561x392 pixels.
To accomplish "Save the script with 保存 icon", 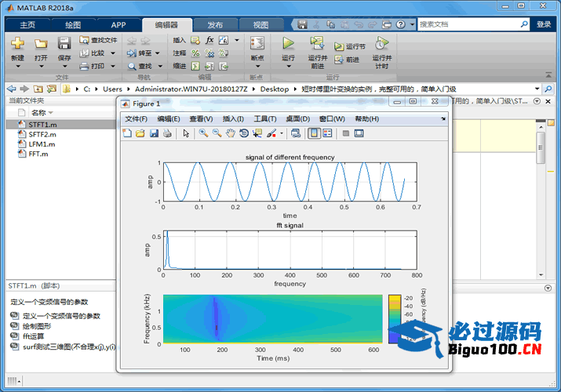I will click(x=64, y=43).
